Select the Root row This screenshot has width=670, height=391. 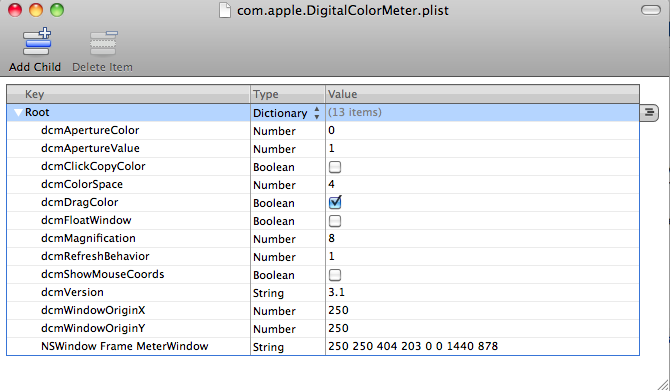(323, 112)
